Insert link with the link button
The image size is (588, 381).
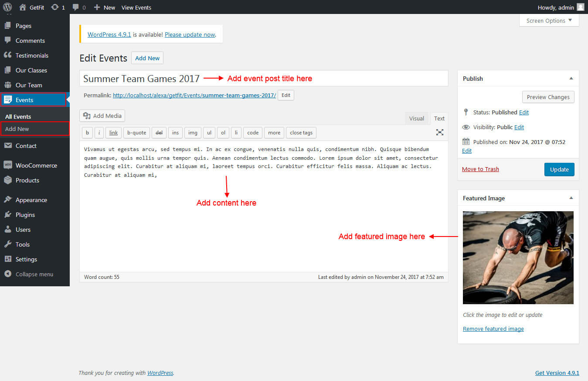point(113,133)
